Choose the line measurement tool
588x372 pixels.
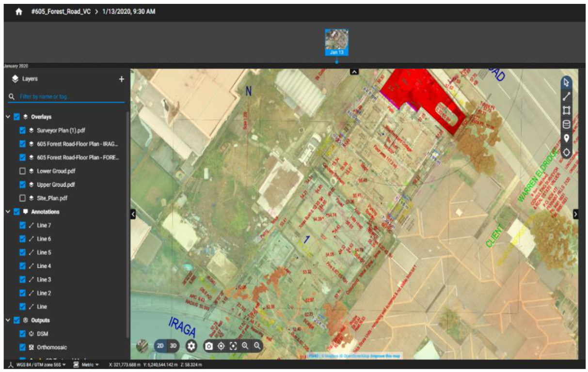[566, 96]
